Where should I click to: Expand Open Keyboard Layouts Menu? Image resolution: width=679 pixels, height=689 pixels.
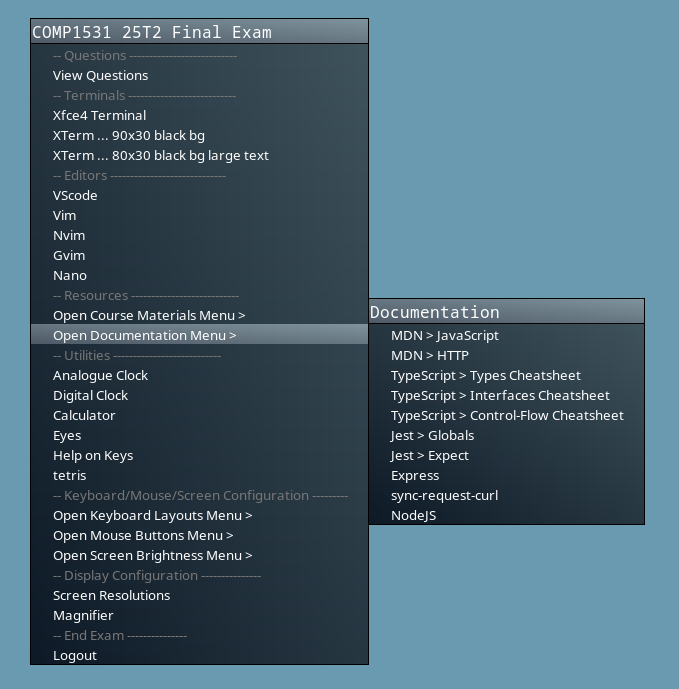pos(152,516)
